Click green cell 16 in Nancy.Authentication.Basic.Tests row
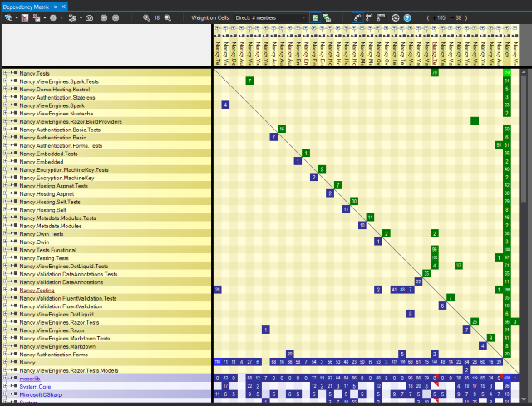The height and width of the screenshot is (406, 532). click(282, 129)
